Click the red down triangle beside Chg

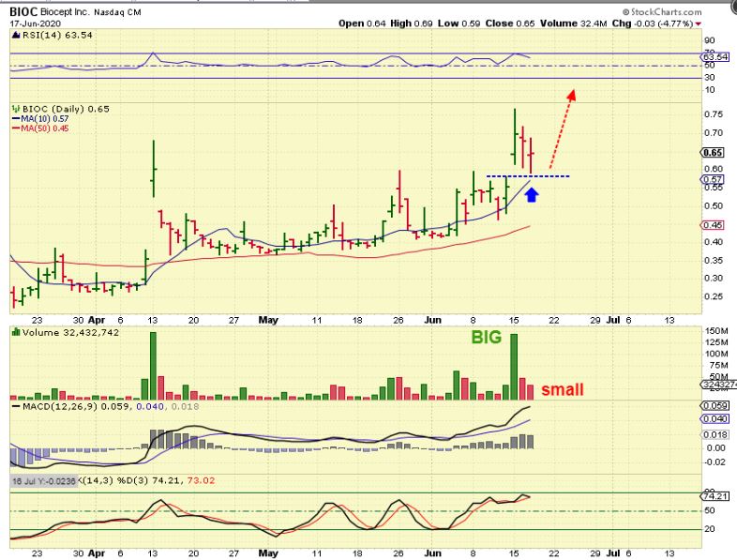(x=699, y=24)
